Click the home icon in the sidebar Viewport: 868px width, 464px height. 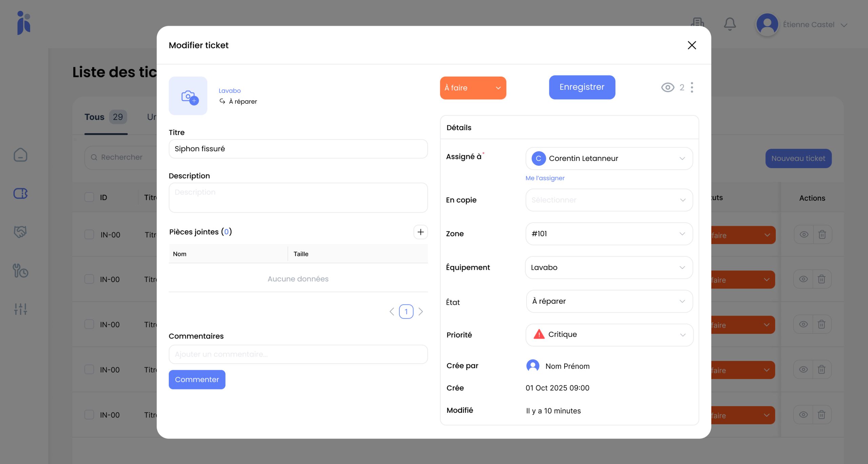[20, 155]
